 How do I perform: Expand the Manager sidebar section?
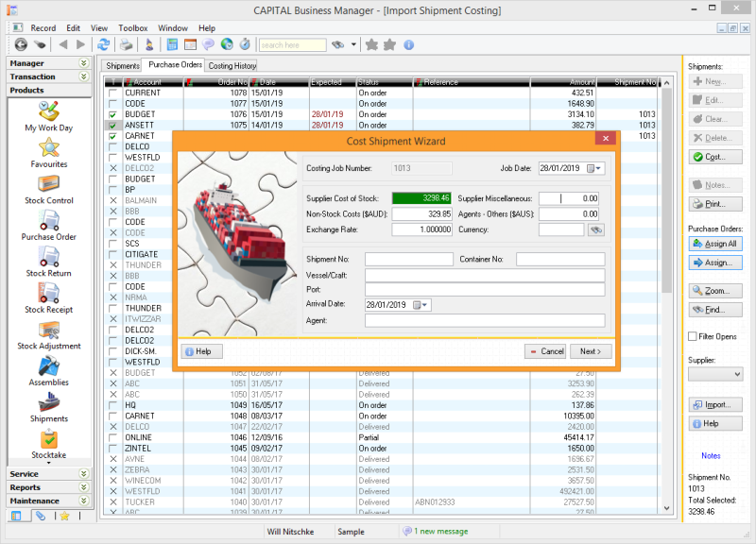84,63
